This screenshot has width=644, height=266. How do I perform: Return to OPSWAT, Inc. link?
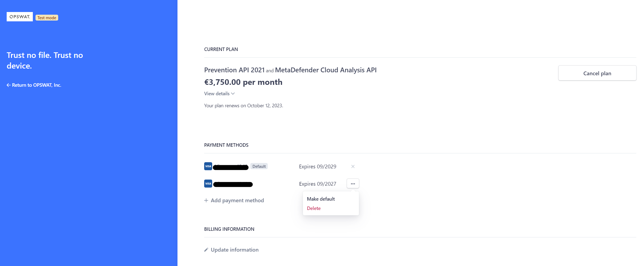point(34,85)
